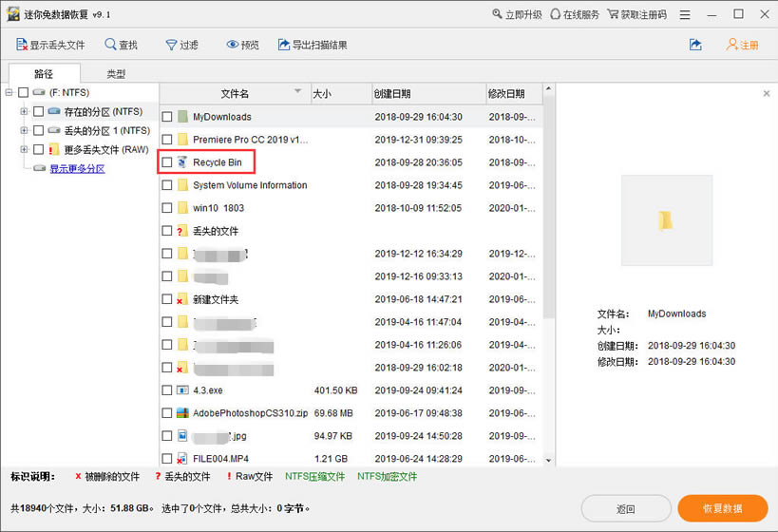Click 导出扫描结果 export icon
Viewport: 778px width, 532px height.
281,45
